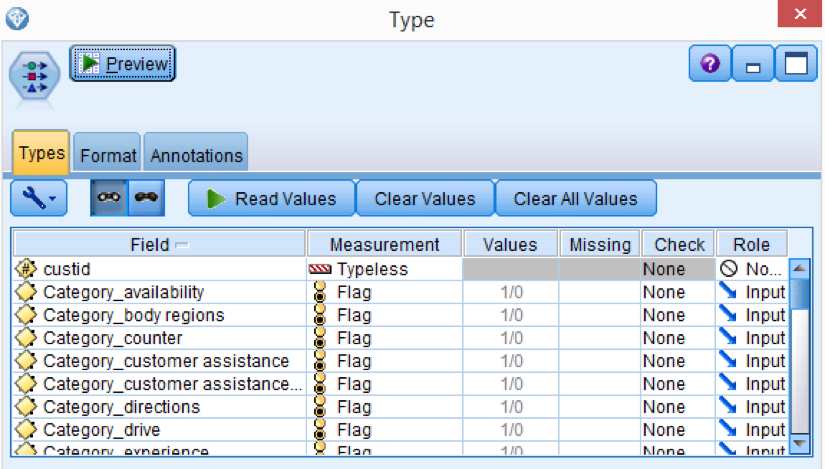
Task: Click the Type node hexagon icon
Action: pyautogui.click(x=35, y=76)
